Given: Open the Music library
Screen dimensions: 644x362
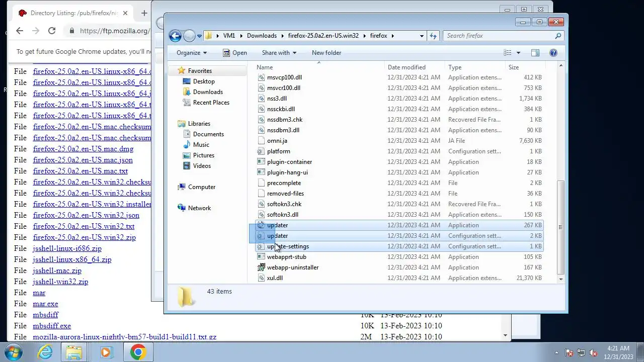Looking at the screenshot, I should point(201,145).
